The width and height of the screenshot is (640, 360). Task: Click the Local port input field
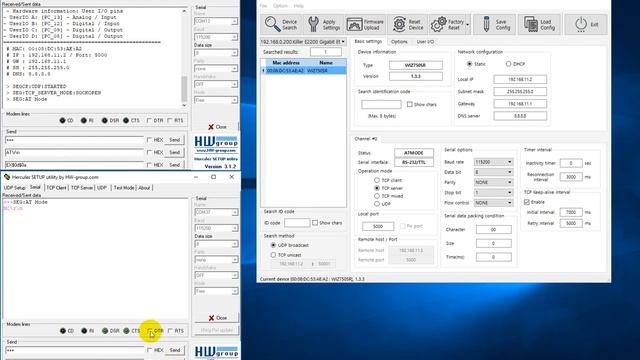(378, 226)
